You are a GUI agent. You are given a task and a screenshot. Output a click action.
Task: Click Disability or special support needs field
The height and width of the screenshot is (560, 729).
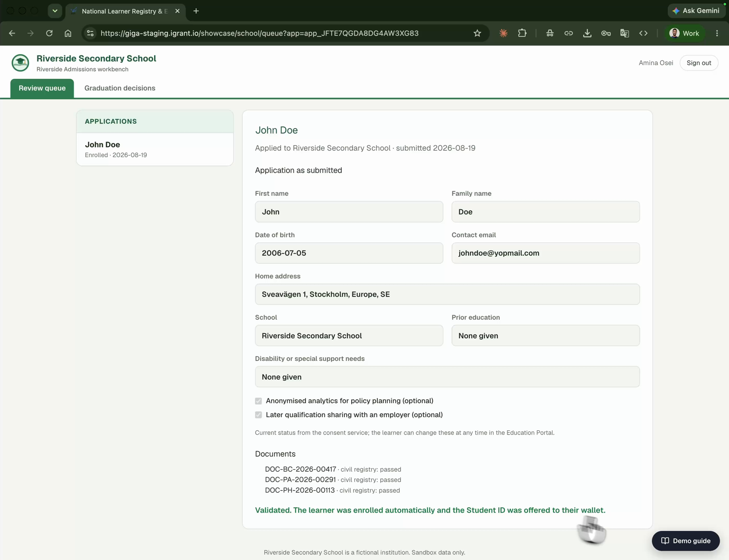tap(447, 377)
